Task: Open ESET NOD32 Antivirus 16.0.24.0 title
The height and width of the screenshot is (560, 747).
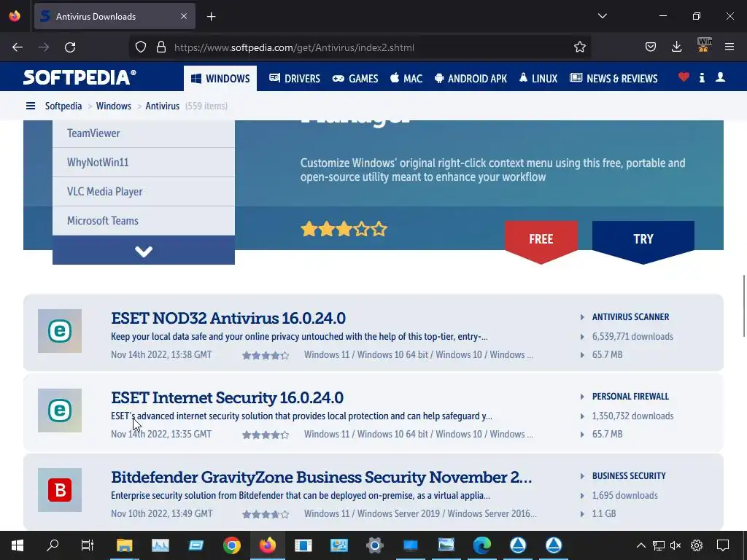Action: (228, 318)
